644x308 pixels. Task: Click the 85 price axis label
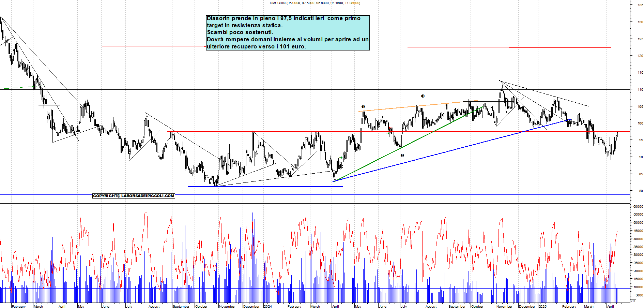coord(641,174)
